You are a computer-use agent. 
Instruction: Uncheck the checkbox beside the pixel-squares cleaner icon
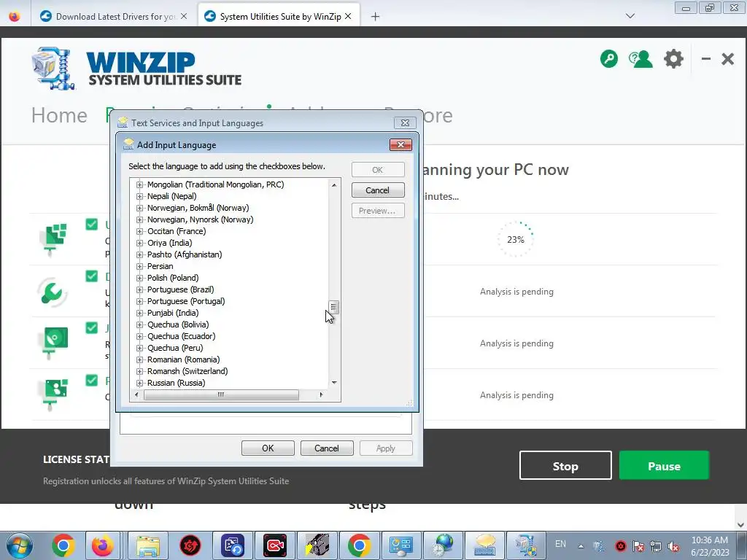91,225
